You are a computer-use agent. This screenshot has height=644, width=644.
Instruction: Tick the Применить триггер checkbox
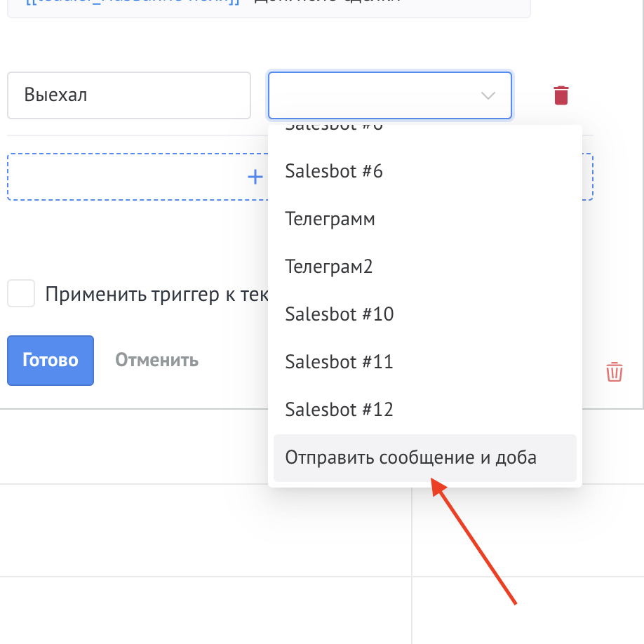(21, 293)
